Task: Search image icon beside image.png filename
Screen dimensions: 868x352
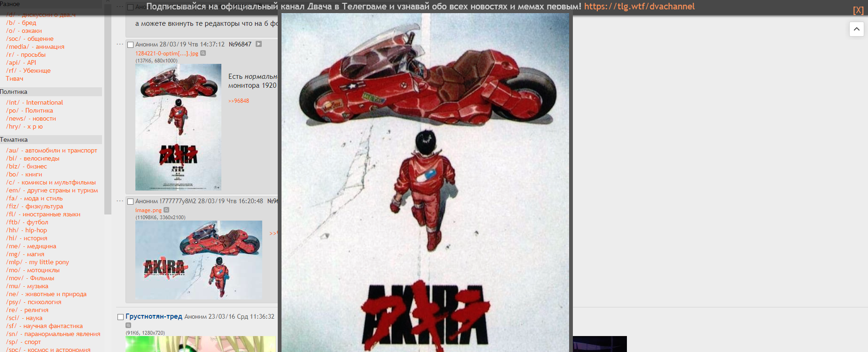Action: point(166,210)
